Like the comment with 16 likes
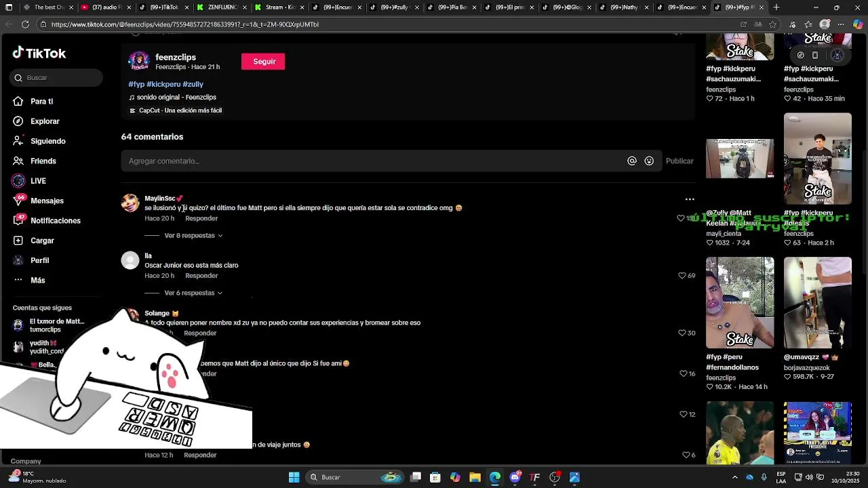The width and height of the screenshot is (868, 488). [x=684, y=373]
